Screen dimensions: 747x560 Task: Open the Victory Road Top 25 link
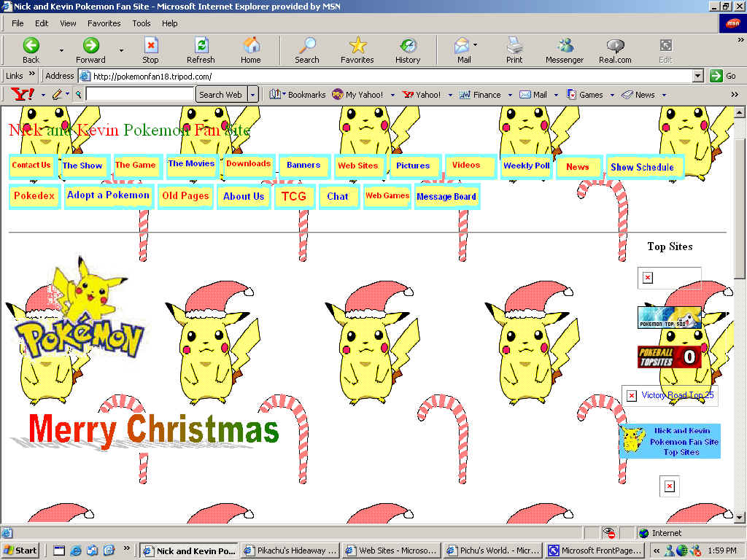677,395
